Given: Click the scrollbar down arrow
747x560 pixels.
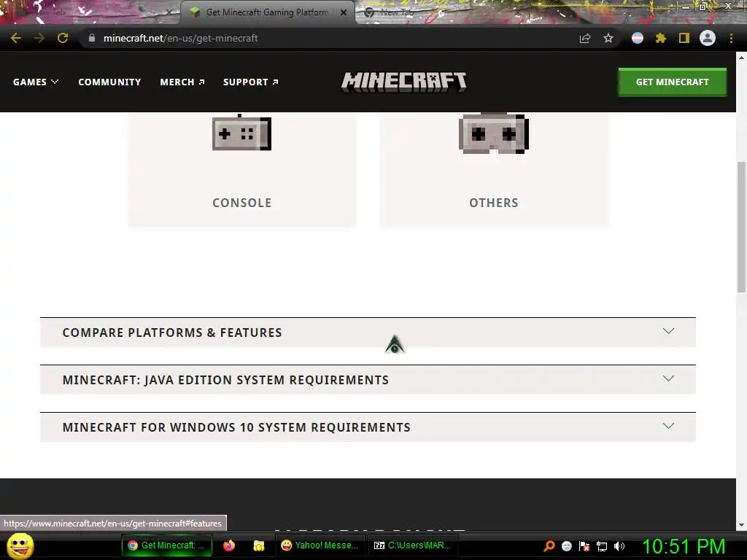Looking at the screenshot, I should [741, 525].
